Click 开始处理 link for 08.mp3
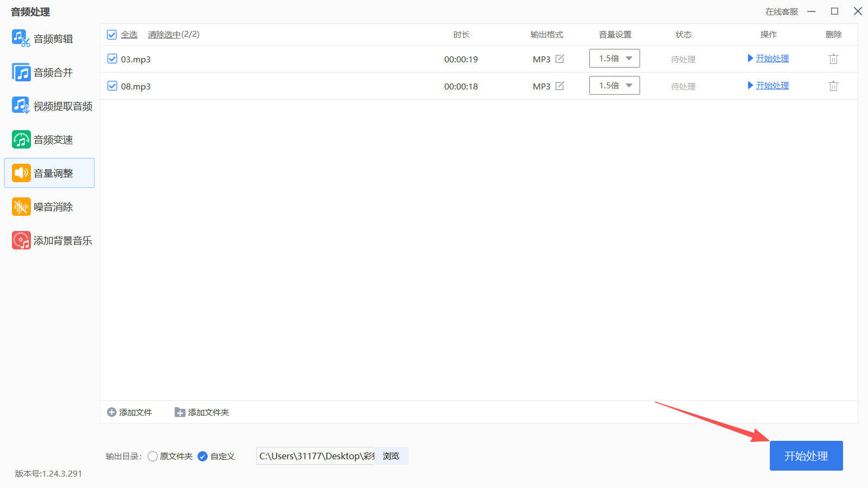Viewport: 868px width, 488px height. click(x=772, y=86)
